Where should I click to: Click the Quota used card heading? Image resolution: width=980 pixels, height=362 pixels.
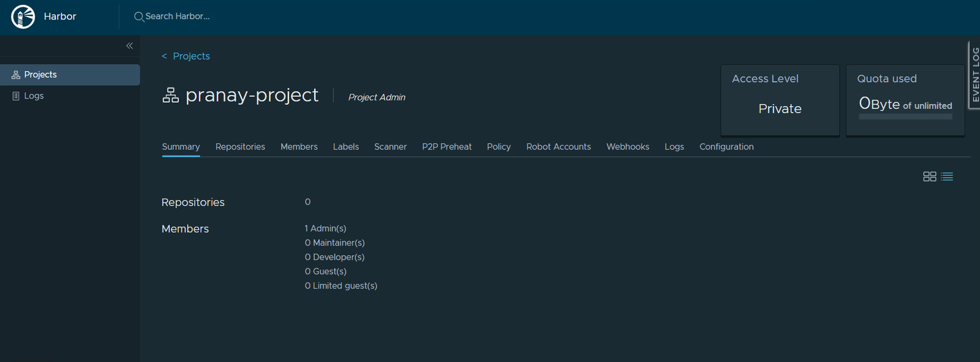pyautogui.click(x=887, y=78)
